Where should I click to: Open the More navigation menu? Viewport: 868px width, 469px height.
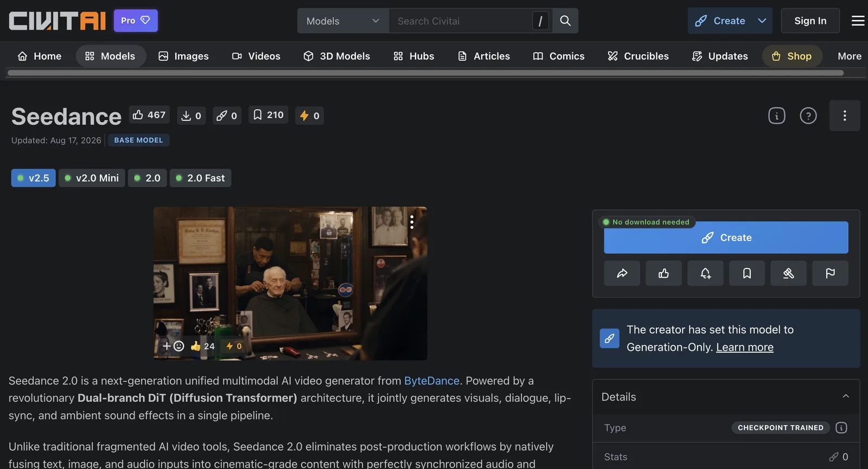coord(850,56)
